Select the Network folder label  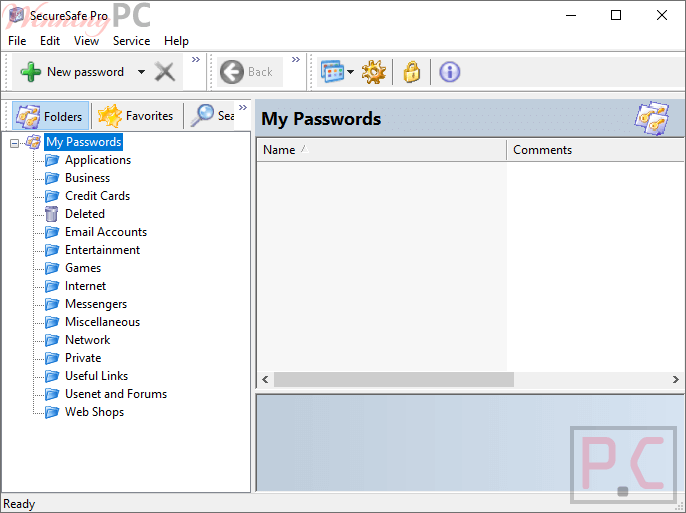tap(88, 340)
